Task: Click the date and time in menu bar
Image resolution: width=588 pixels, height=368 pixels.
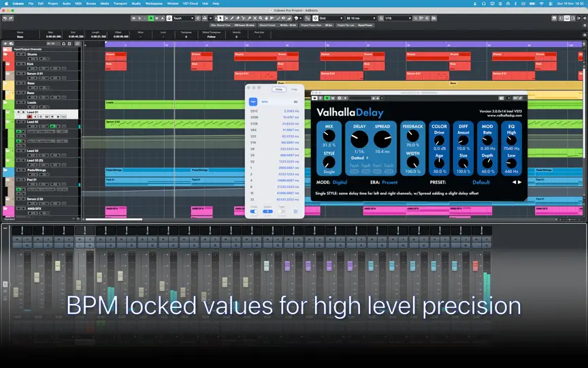Action: tap(570, 3)
